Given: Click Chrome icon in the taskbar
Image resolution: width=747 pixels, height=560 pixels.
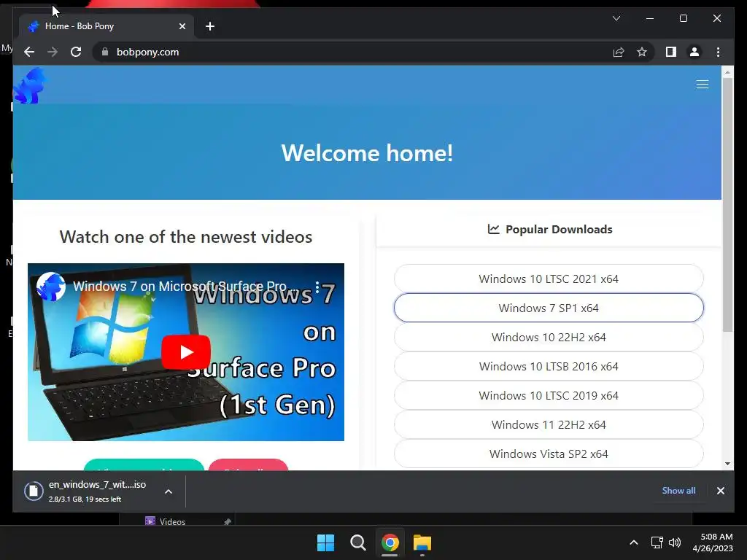Looking at the screenshot, I should 390,542.
